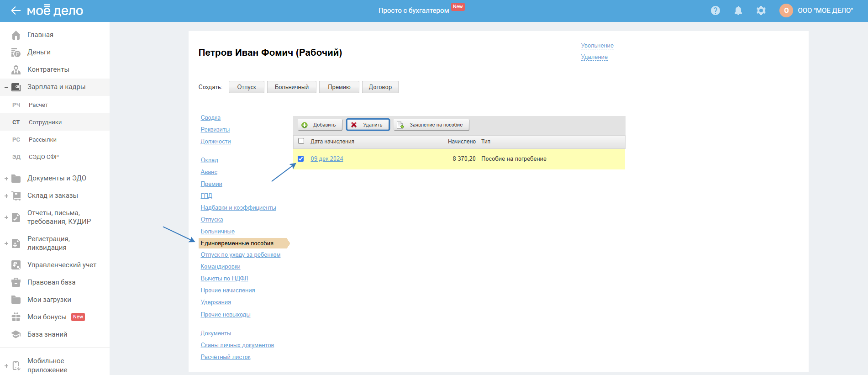Image resolution: width=868 pixels, height=375 pixels.
Task: Click the Договор create button
Action: click(380, 87)
